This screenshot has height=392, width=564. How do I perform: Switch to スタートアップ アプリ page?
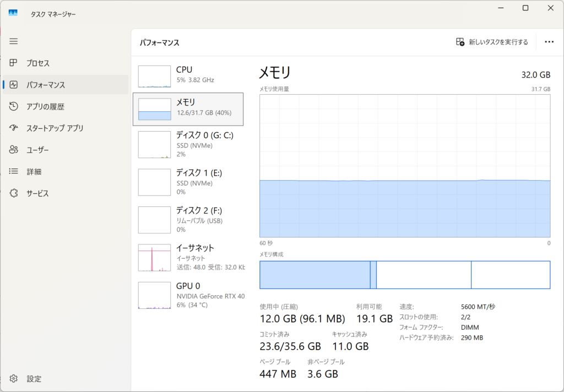click(66, 128)
